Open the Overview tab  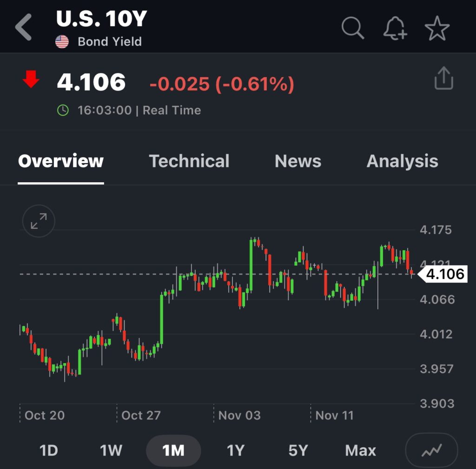[x=61, y=161]
